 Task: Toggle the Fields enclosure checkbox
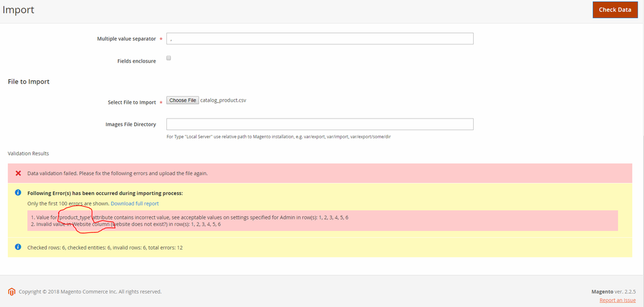(x=169, y=58)
